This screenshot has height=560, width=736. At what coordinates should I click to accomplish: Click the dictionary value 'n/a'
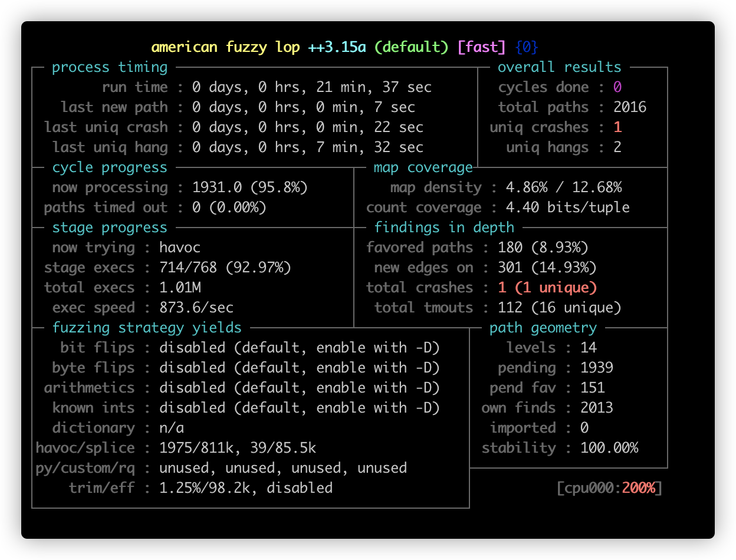172,428
